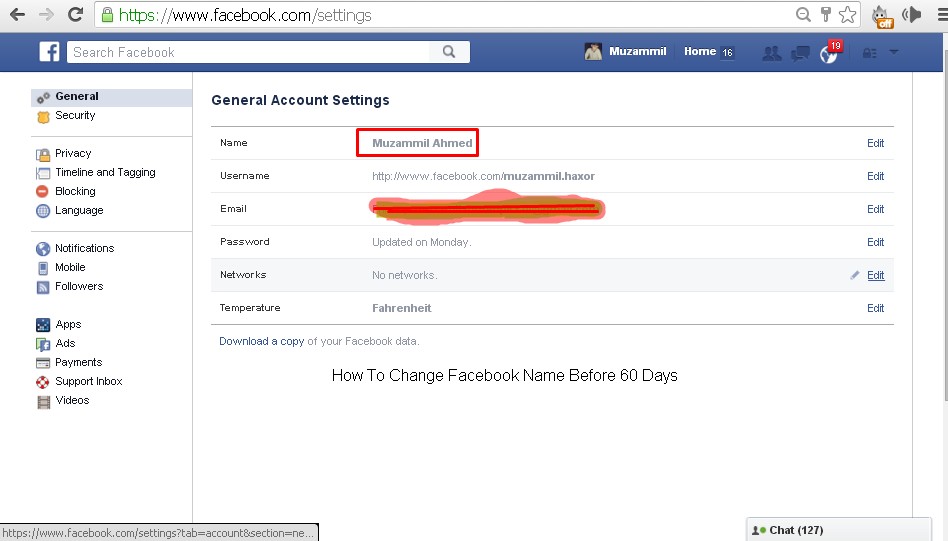Open Privacy settings in sidebar
948x541 pixels.
point(73,154)
